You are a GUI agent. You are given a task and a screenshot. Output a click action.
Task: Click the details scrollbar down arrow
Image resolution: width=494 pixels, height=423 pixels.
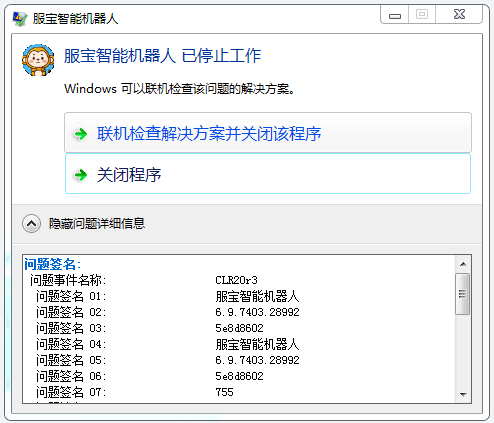463,395
